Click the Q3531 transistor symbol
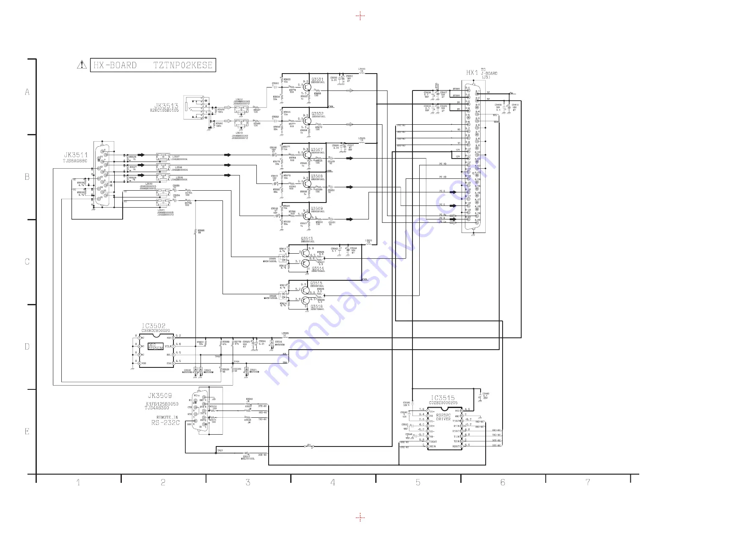Screen dimensions: 756x534 point(306,88)
